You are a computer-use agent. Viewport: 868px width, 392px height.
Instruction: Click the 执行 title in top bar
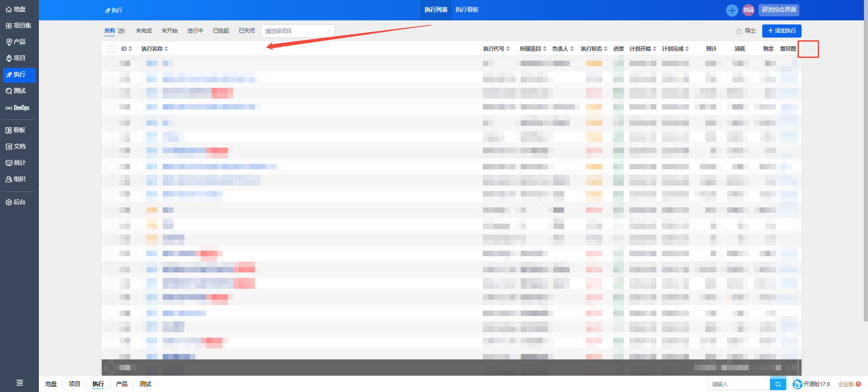point(113,10)
